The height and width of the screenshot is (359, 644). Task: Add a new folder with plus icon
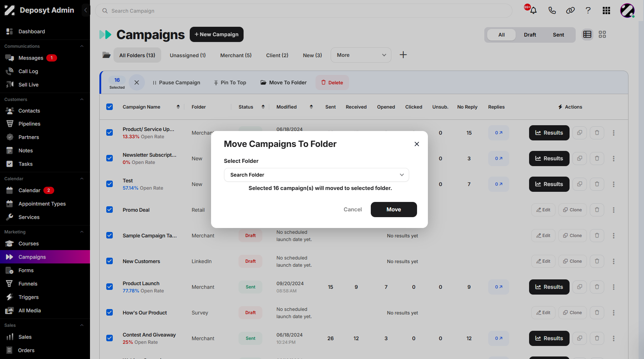click(x=403, y=55)
